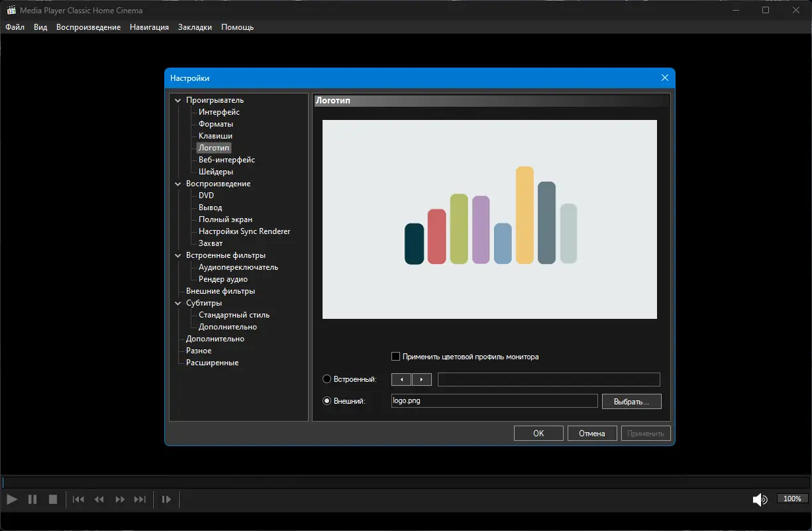Image resolution: width=812 pixels, height=531 pixels.
Task: Open the Закладки menu
Action: [195, 27]
